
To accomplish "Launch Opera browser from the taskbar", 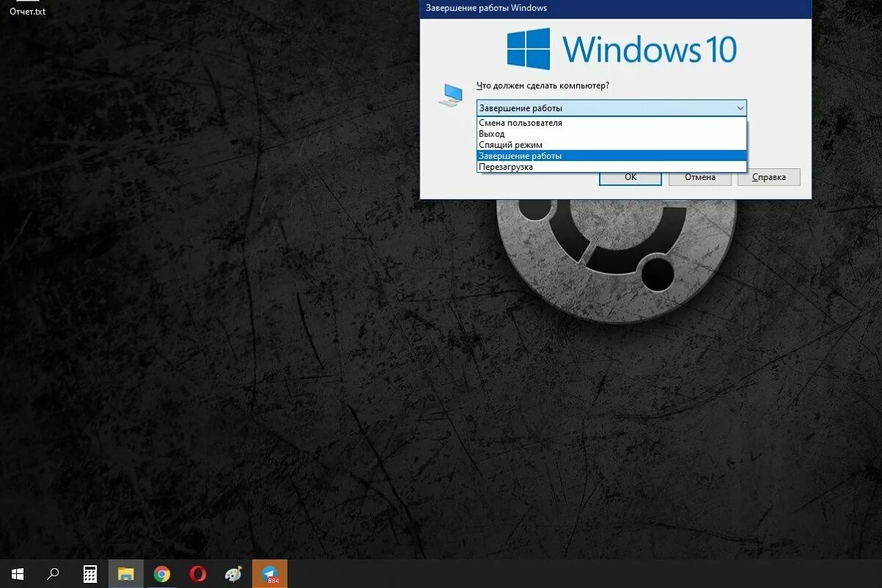I will (197, 574).
